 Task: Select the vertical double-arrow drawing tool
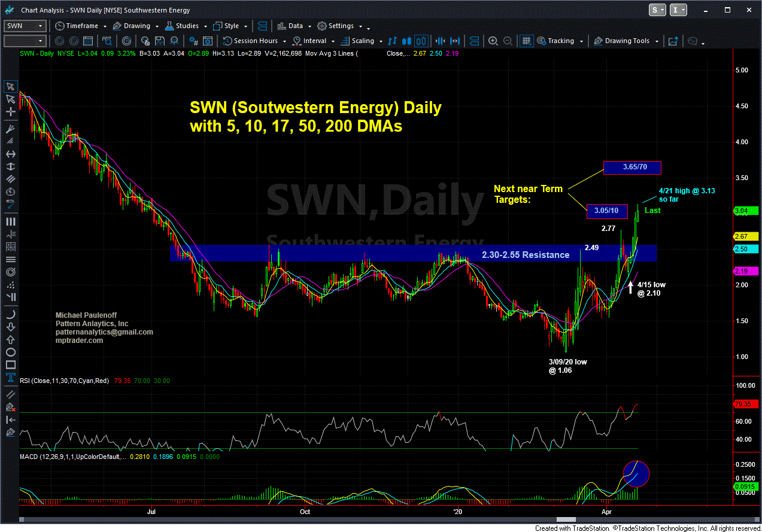tap(10, 167)
